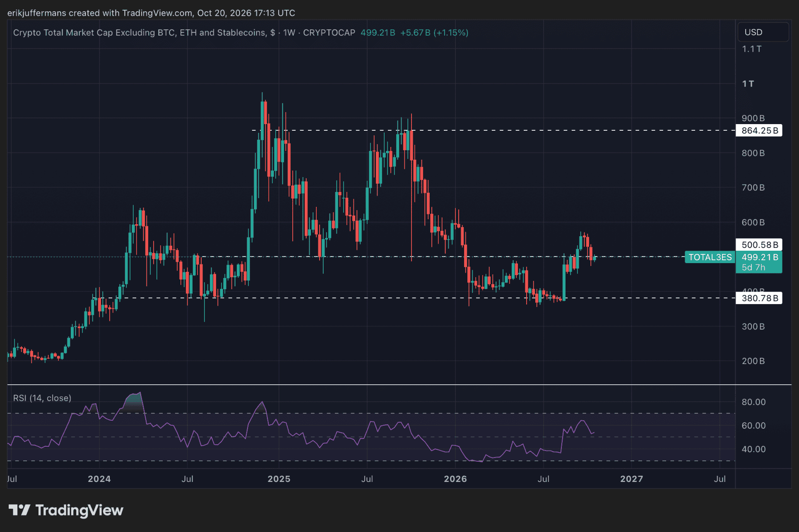Click the 800 B price axis label
Screen dimensions: 799x532
coord(753,153)
